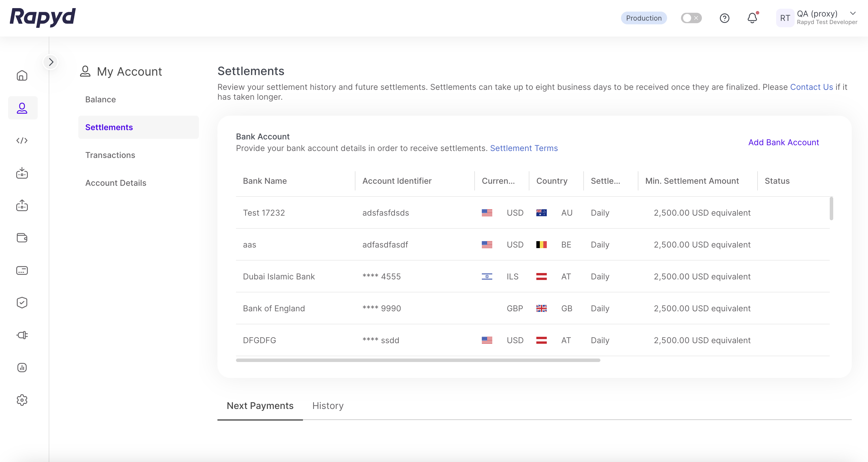
Task: Click the Israel flag in Dubai Islamic Bank row
Action: pyautogui.click(x=487, y=277)
